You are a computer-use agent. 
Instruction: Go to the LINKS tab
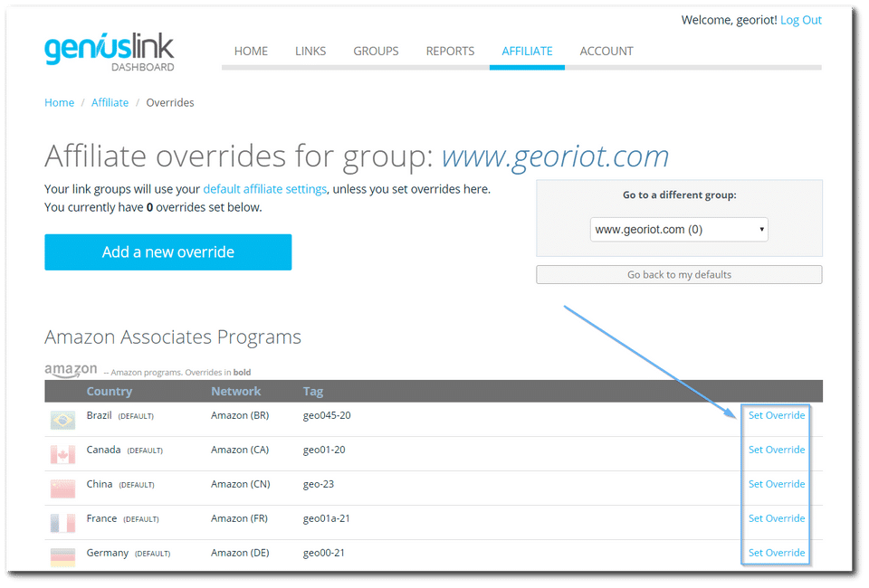310,51
